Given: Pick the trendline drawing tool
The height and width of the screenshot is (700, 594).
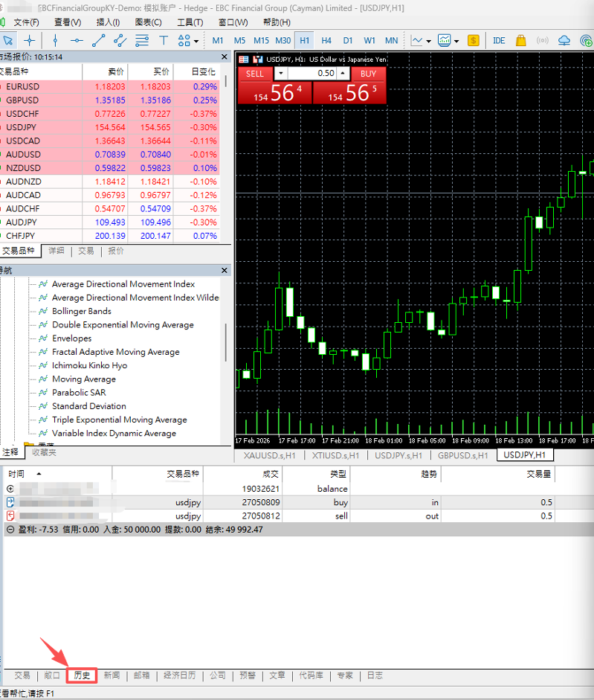Looking at the screenshot, I should tap(98, 41).
